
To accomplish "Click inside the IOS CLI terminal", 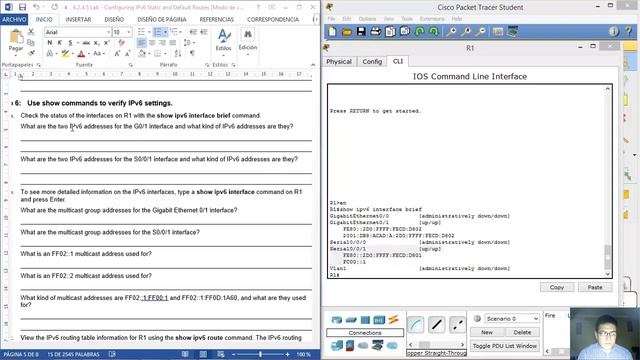I will (x=467, y=182).
